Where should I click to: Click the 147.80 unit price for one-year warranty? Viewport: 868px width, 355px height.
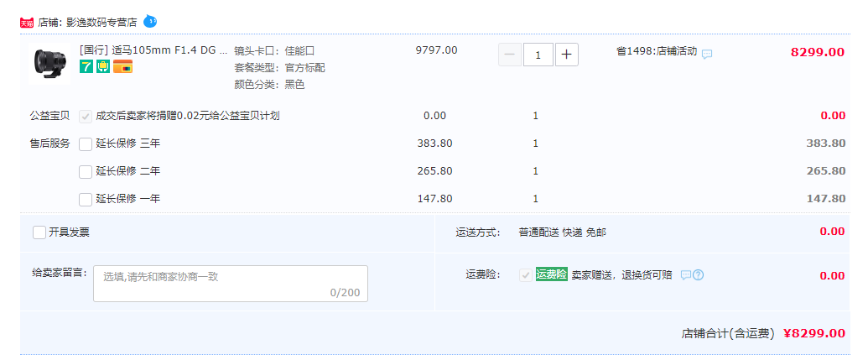point(434,199)
